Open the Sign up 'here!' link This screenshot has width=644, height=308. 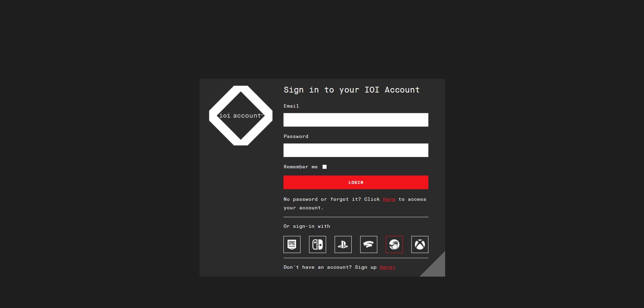coord(387,267)
